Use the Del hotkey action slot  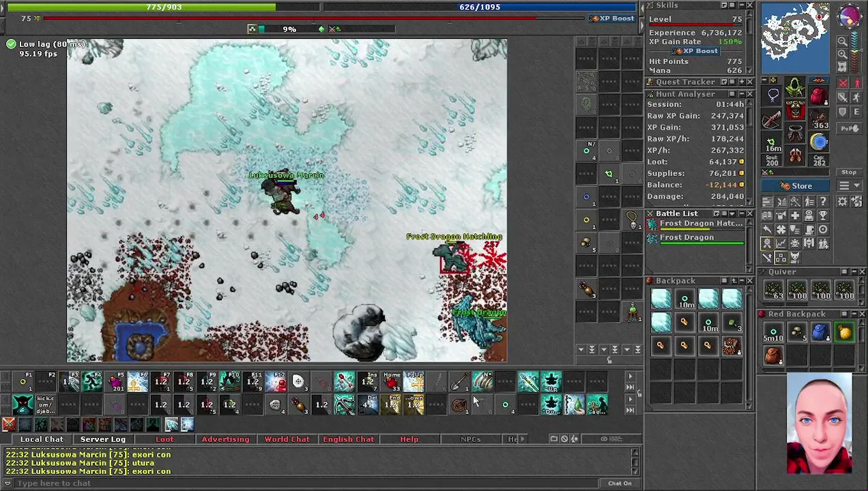(368, 404)
